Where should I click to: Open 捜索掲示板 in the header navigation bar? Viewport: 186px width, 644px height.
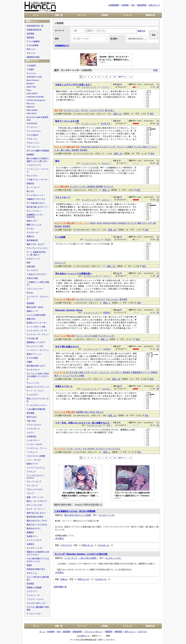(x=150, y=15)
